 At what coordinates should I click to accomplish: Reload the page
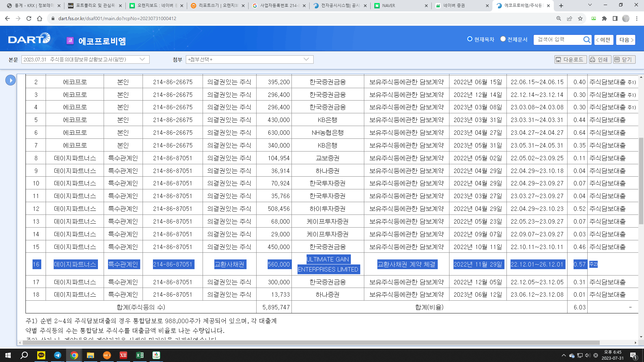(x=29, y=18)
